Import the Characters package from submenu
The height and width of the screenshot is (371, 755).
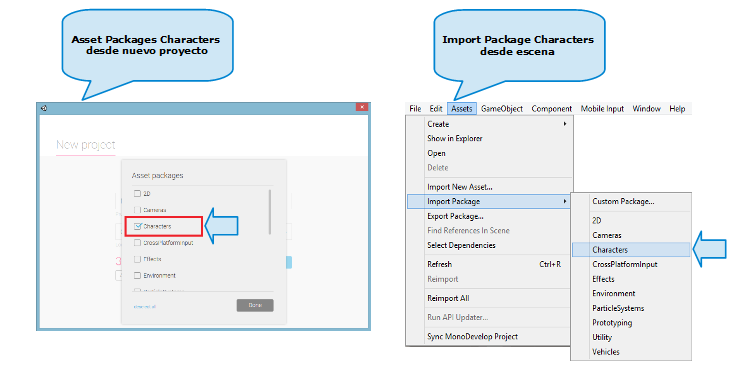[631, 250]
